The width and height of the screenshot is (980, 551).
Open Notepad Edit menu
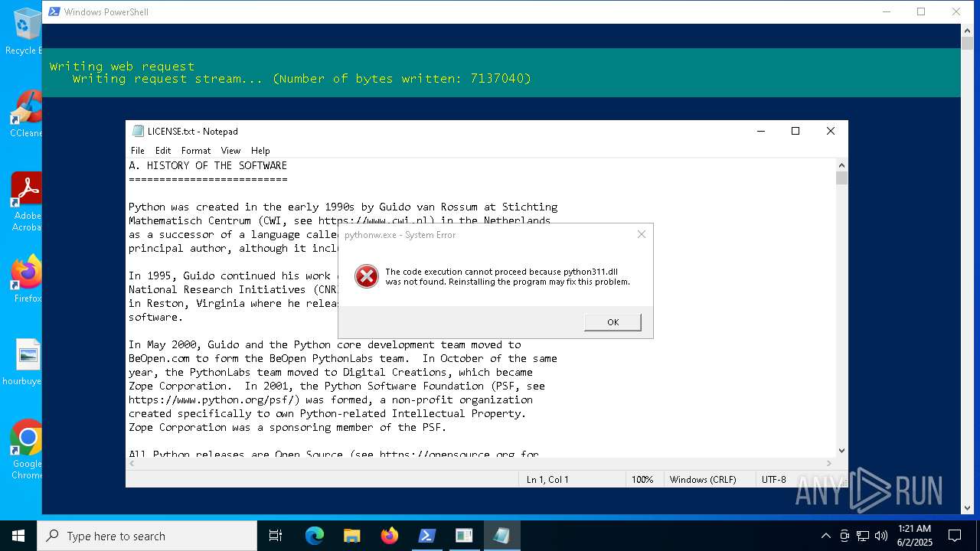[x=163, y=151]
